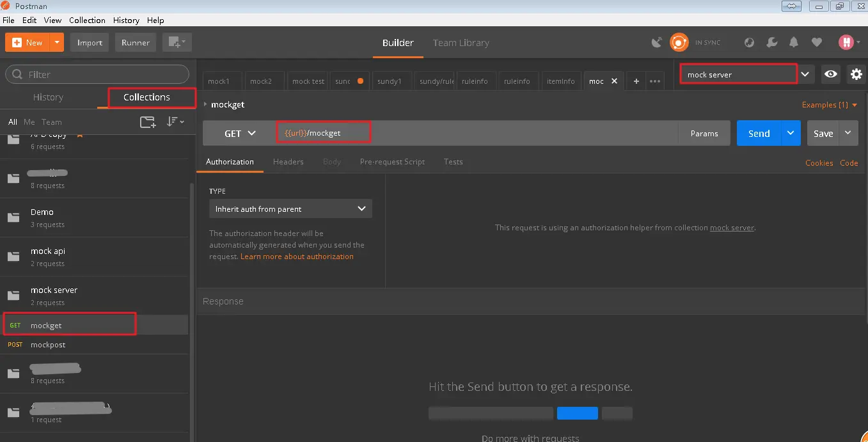868x442 pixels.
Task: Open the mock2 request tab
Action: [264, 81]
